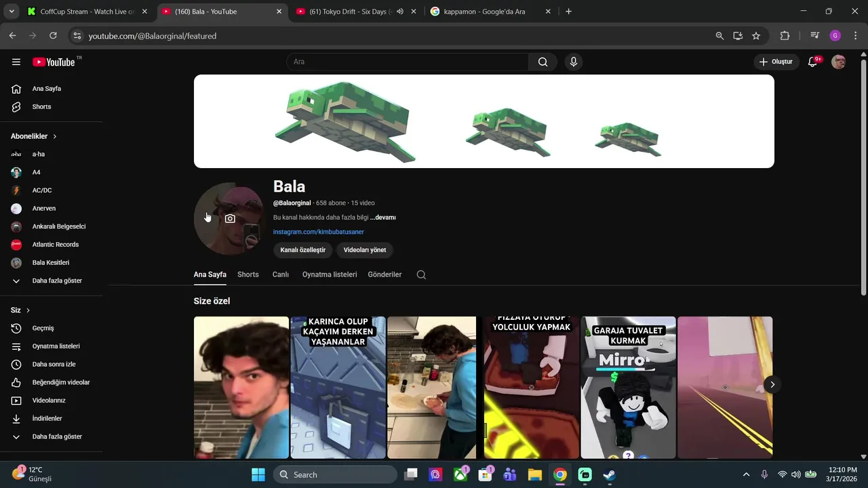Open the weather widget 12°C Güneşli
The width and height of the screenshot is (868, 488).
[x=32, y=474]
